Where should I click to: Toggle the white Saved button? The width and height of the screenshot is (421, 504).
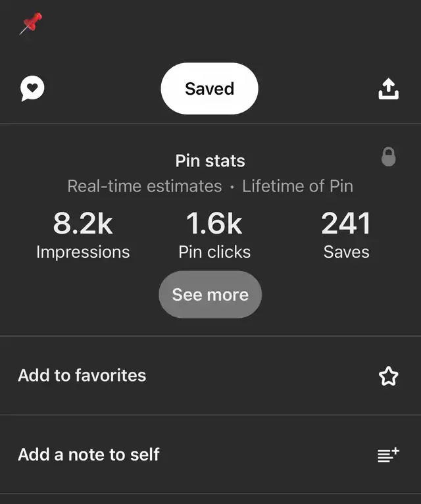pyautogui.click(x=210, y=88)
